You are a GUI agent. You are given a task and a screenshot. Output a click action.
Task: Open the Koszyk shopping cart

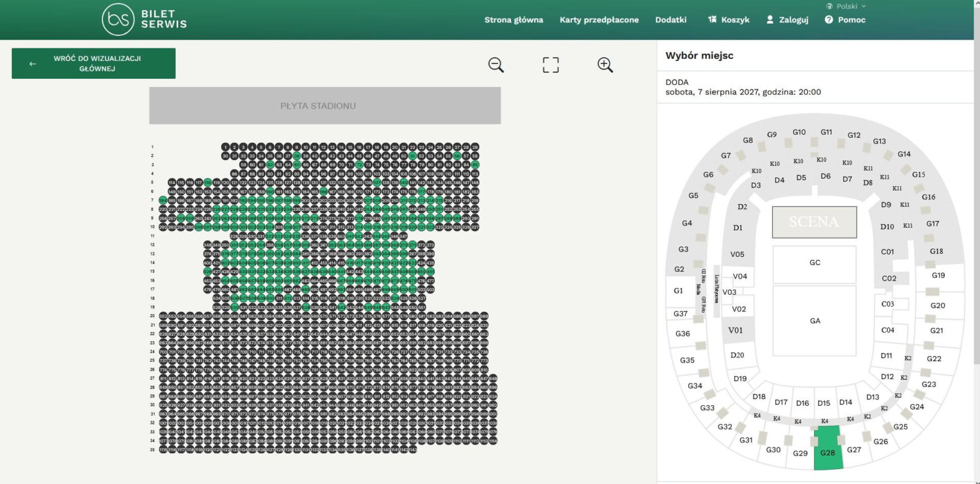tap(728, 20)
